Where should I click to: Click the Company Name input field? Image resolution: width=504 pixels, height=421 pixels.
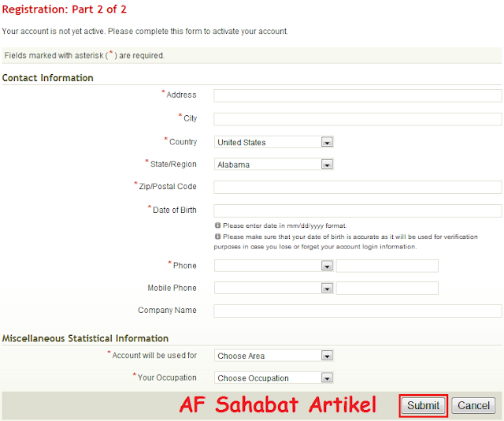click(358, 311)
